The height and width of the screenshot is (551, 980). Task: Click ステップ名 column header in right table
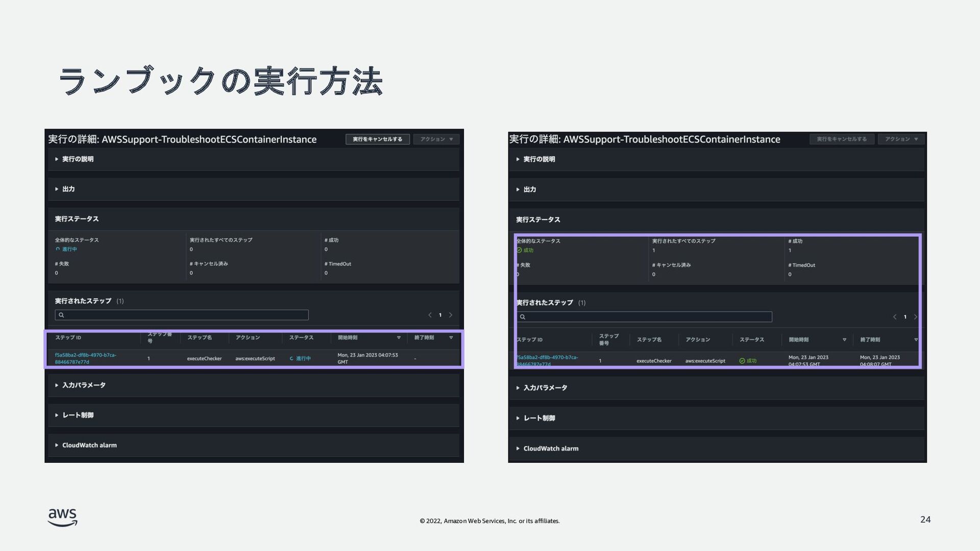649,340
